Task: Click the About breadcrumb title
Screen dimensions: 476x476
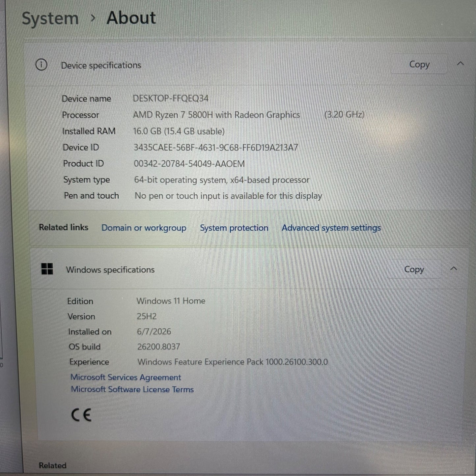Action: [x=131, y=18]
